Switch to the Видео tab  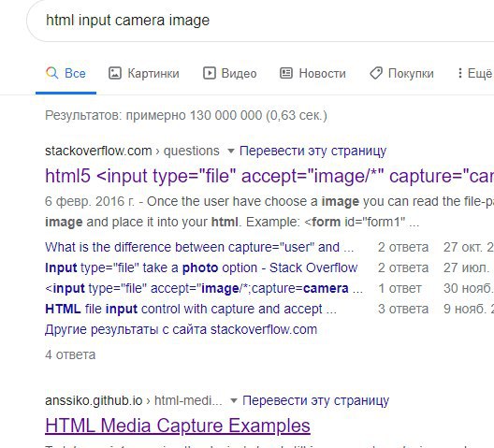[229, 73]
